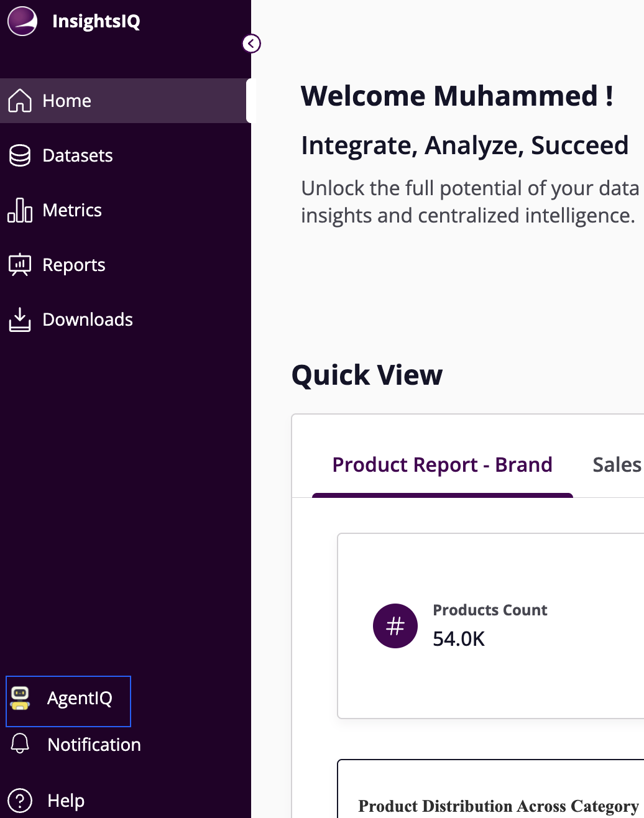The image size is (644, 818).
Task: Click the Reports presentation board icon
Action: pos(20,265)
